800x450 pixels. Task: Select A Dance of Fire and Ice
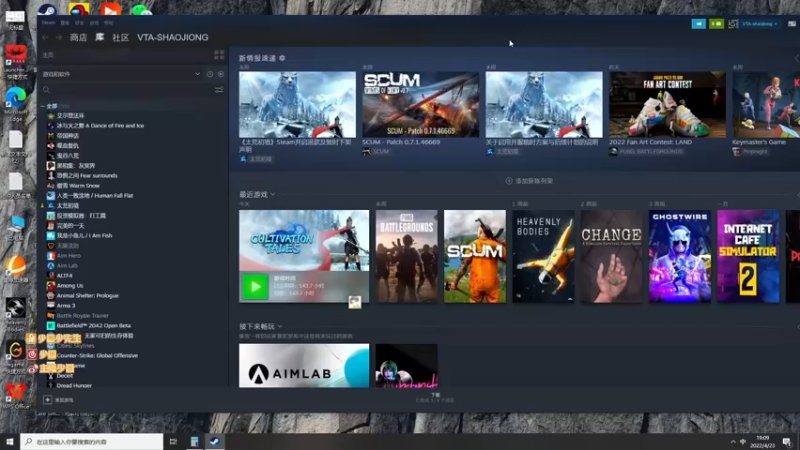pos(100,126)
